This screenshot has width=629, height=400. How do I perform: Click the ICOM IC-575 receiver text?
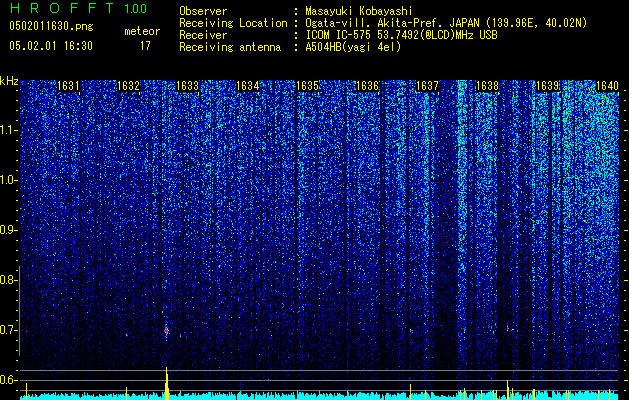point(401,35)
